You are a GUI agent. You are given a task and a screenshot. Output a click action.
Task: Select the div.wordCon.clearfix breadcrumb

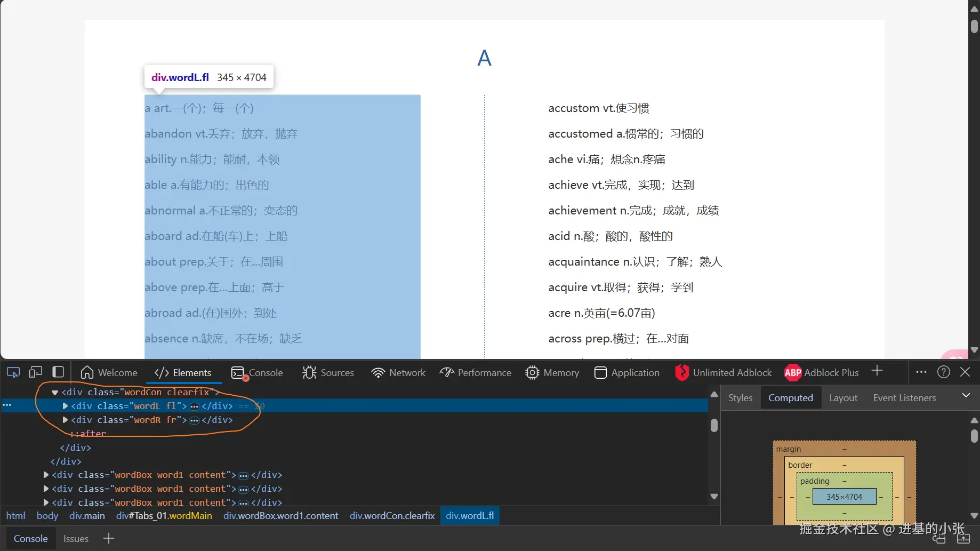[392, 516]
